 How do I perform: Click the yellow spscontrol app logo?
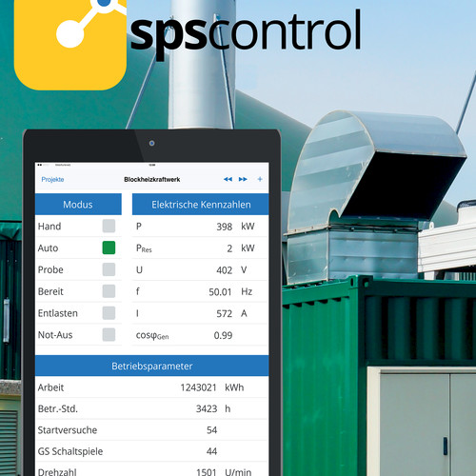tap(70, 45)
